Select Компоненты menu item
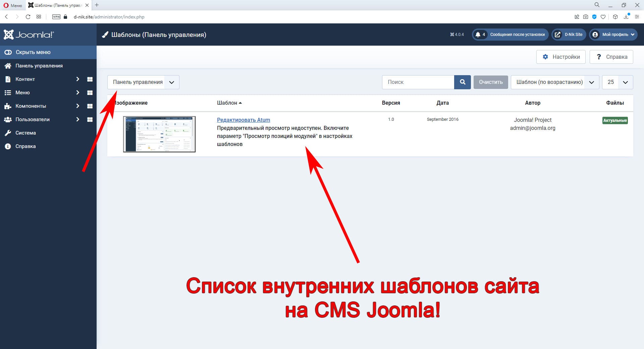This screenshot has height=349, width=644. click(x=31, y=106)
